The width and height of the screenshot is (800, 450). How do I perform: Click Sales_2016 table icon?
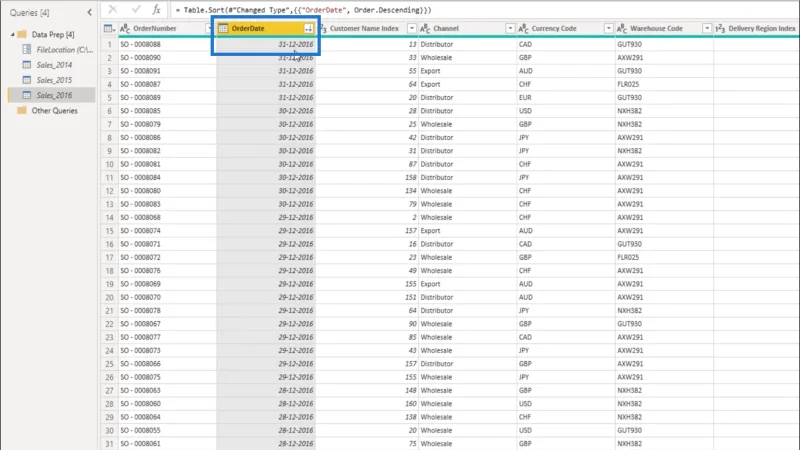[x=27, y=95]
